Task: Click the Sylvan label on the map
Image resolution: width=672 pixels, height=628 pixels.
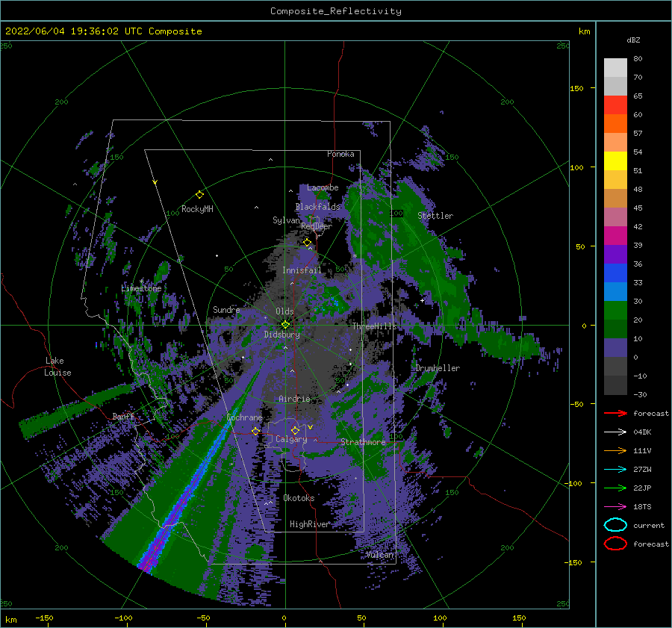Action: (x=286, y=220)
